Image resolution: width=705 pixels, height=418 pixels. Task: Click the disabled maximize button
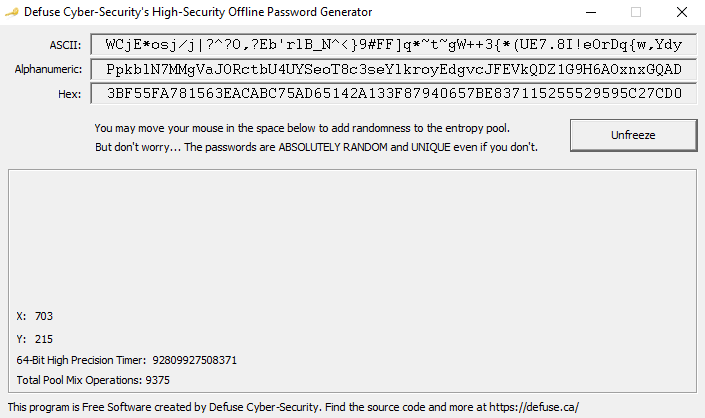tap(636, 12)
